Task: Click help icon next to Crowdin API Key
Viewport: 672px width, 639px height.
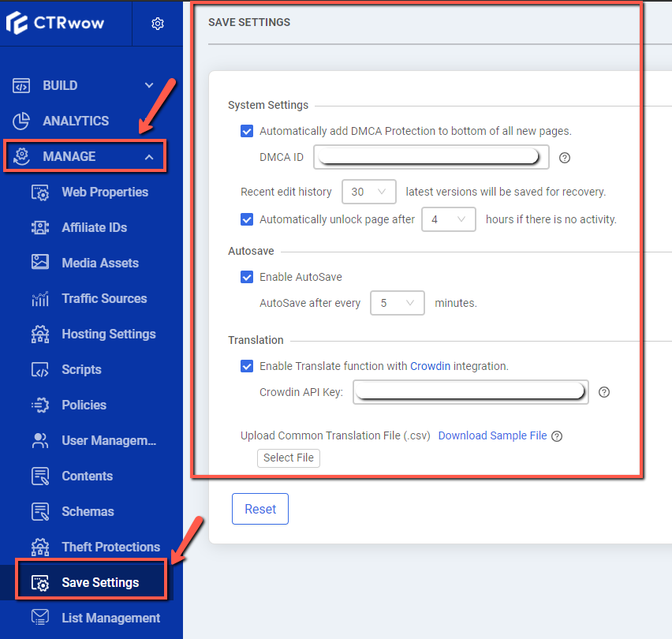Action: (604, 392)
